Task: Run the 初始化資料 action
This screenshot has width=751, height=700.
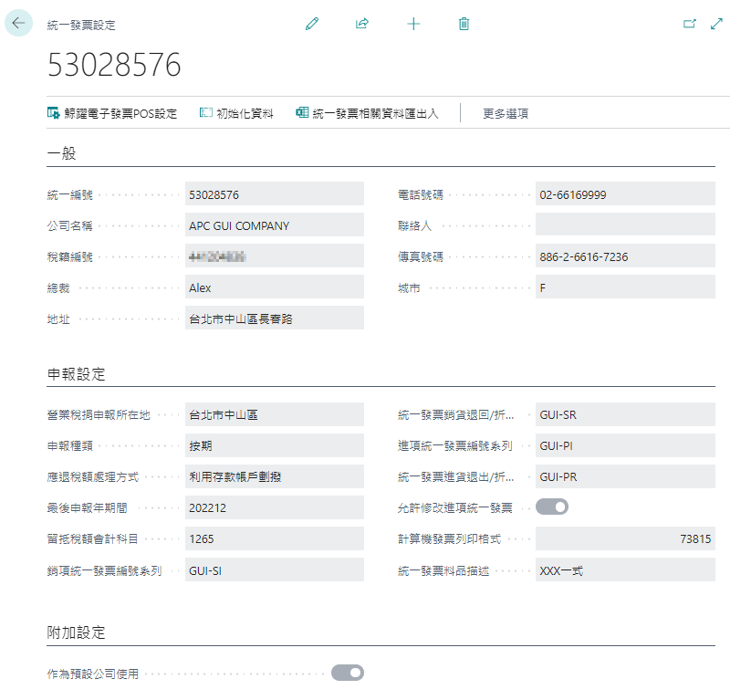Action: [236, 113]
